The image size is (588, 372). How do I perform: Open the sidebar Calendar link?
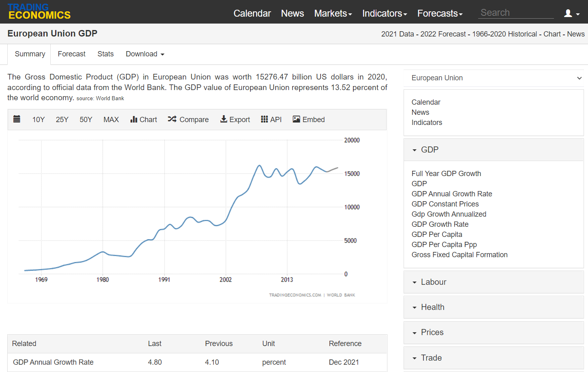click(x=425, y=102)
